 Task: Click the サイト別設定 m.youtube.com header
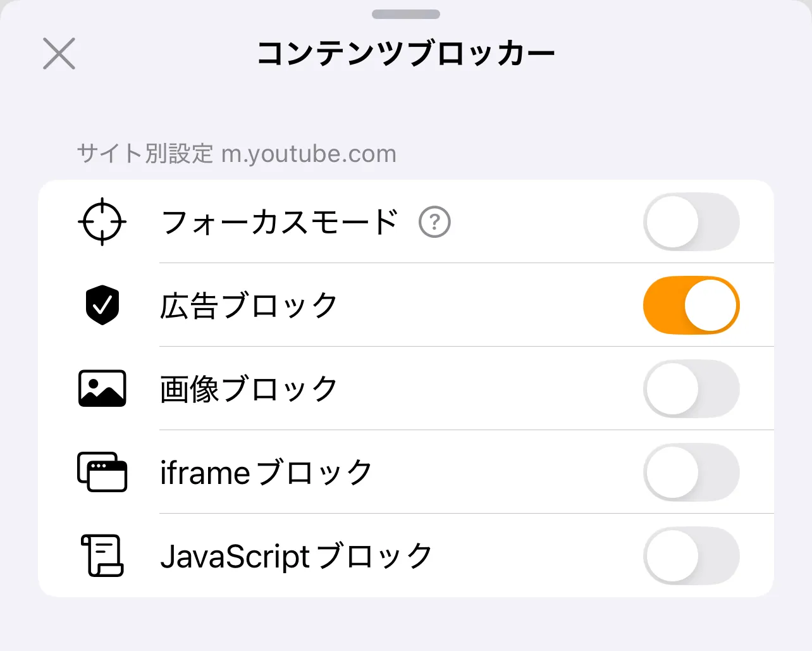pos(237,154)
